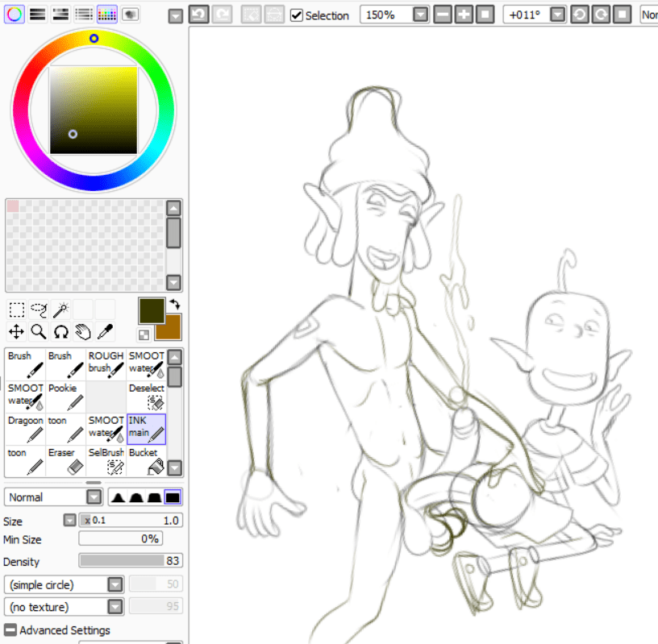The width and height of the screenshot is (658, 644).
Task: Toggle the Selection checkbox
Action: [297, 15]
